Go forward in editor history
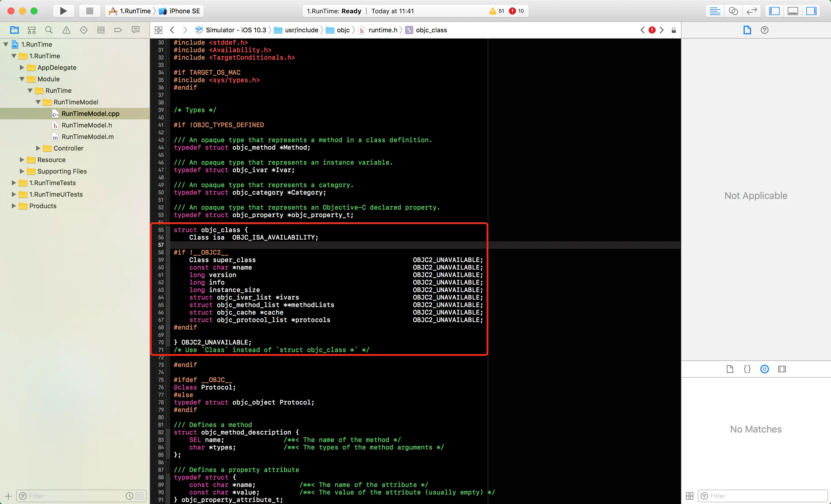 [x=185, y=30]
